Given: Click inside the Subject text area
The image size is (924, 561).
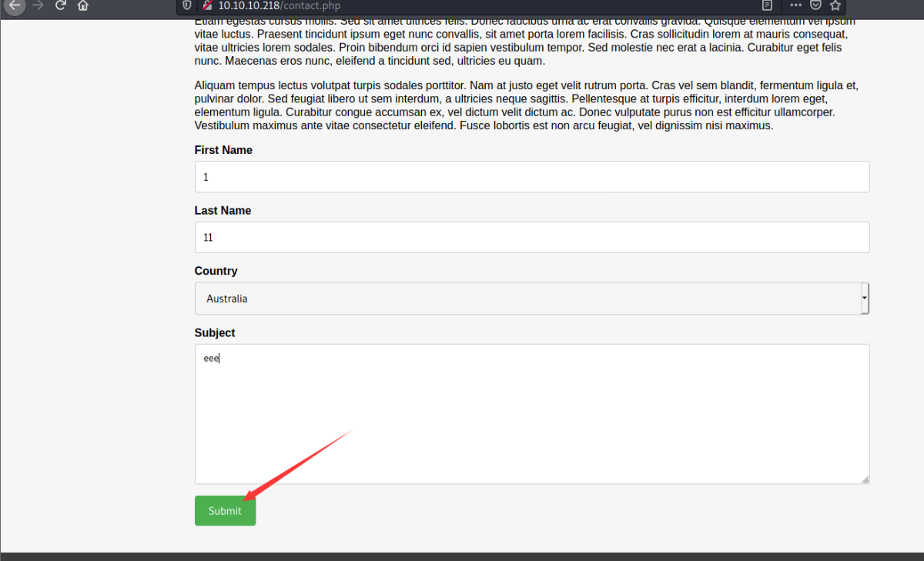Looking at the screenshot, I should click(532, 414).
